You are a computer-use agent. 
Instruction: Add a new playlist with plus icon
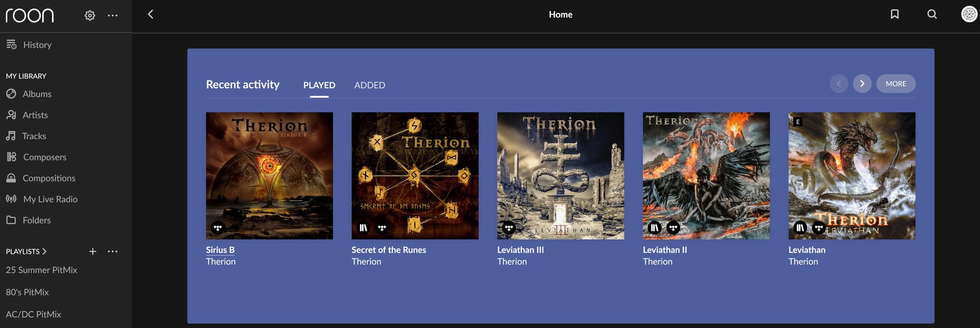point(92,251)
